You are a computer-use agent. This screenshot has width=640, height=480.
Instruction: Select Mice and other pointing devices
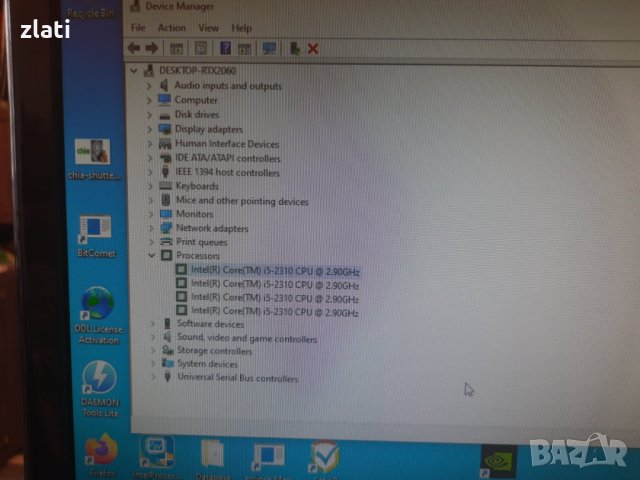pyautogui.click(x=242, y=201)
